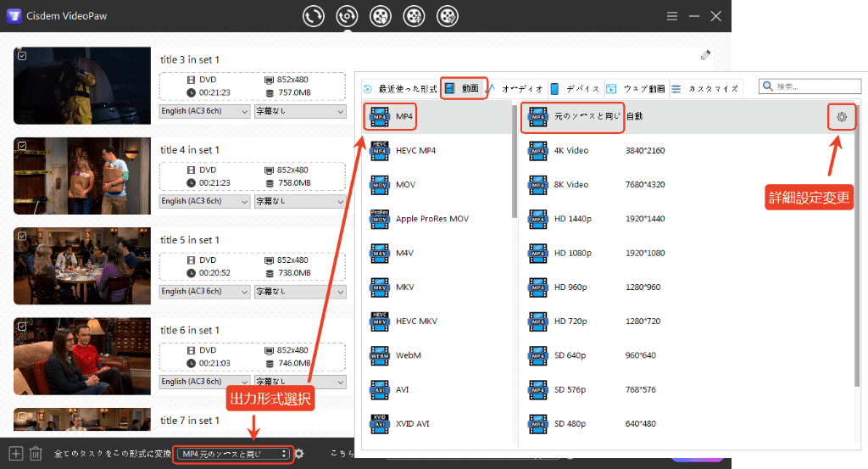The width and height of the screenshot is (868, 469).
Task: Open the DVD ripper mode icon
Action: pyautogui.click(x=347, y=16)
